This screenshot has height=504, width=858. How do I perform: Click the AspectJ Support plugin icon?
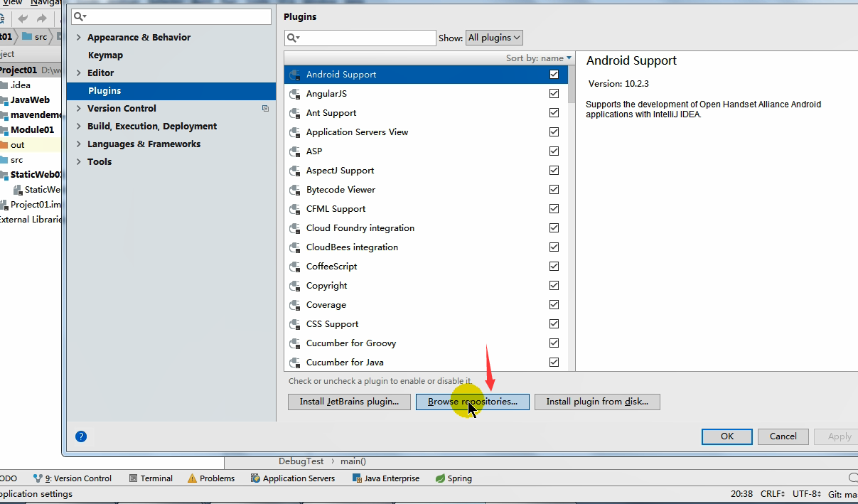(x=295, y=171)
